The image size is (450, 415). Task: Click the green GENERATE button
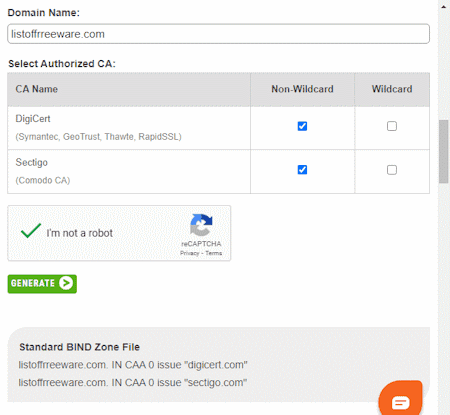tap(42, 284)
